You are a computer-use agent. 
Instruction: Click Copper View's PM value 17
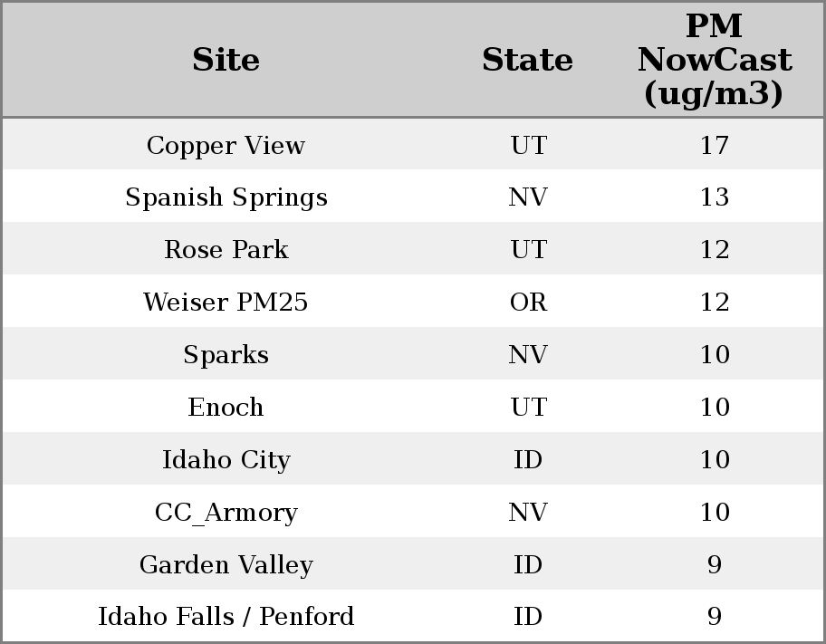[714, 145]
